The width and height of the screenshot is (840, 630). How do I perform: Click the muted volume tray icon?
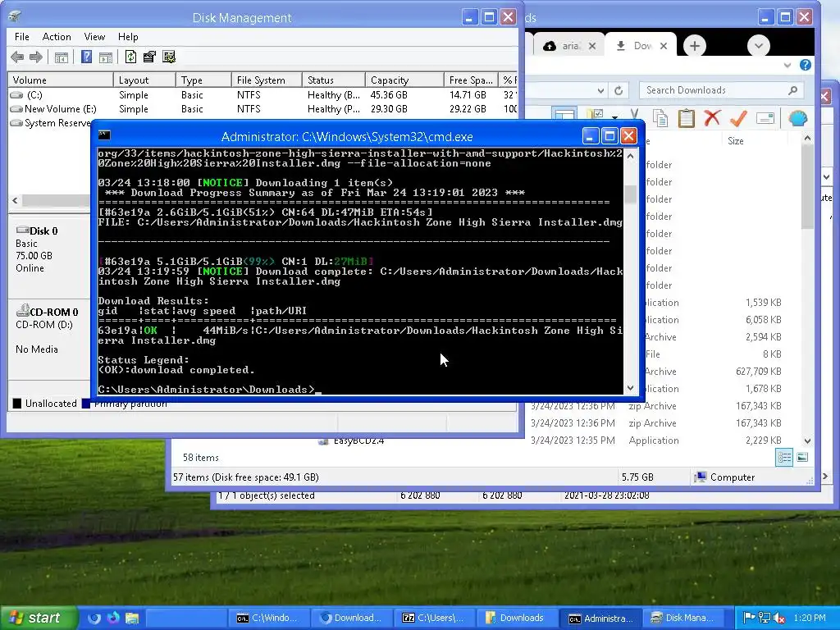[779, 618]
